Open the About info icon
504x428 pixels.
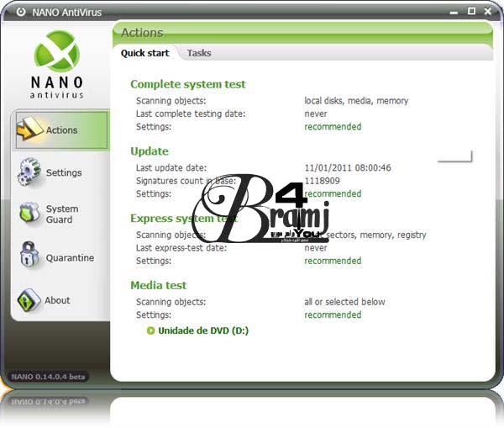[29, 300]
